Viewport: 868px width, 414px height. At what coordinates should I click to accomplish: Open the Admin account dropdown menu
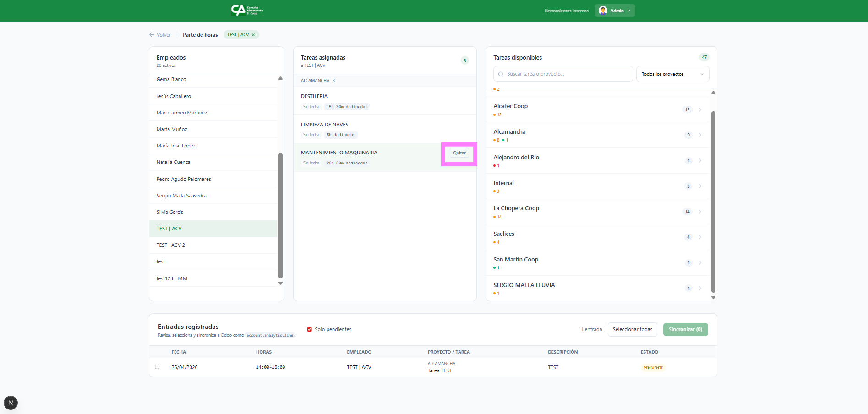tap(629, 11)
